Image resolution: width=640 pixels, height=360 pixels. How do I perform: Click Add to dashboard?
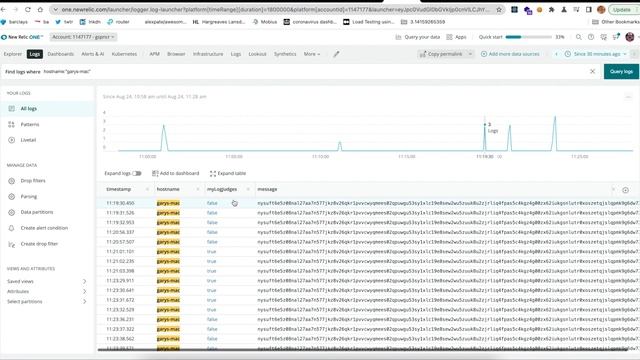176,173
